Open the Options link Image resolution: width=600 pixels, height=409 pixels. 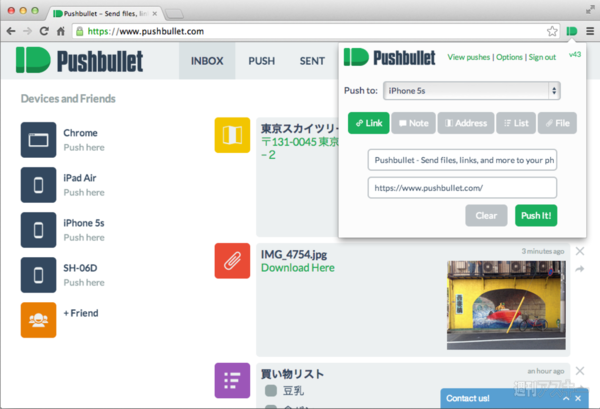(x=509, y=57)
